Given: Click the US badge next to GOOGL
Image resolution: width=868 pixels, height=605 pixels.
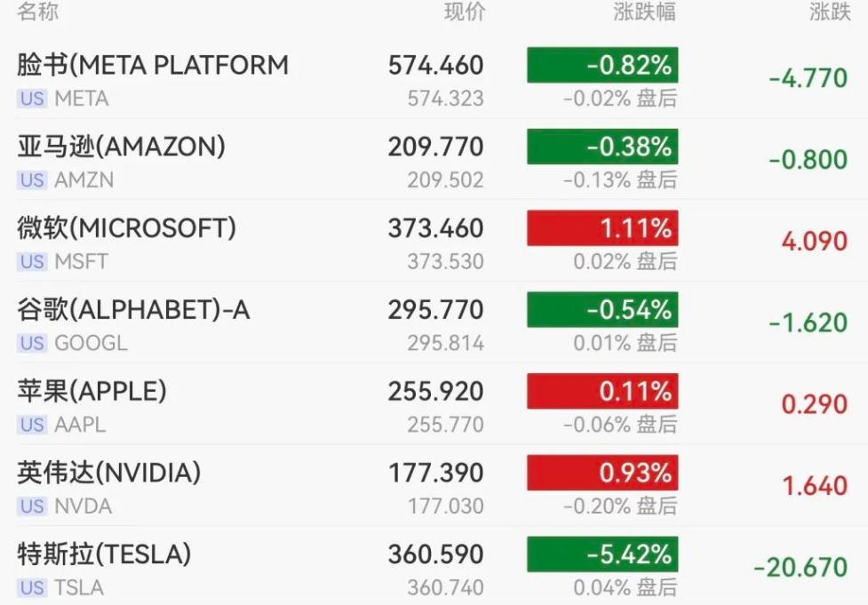Looking at the screenshot, I should point(32,343).
